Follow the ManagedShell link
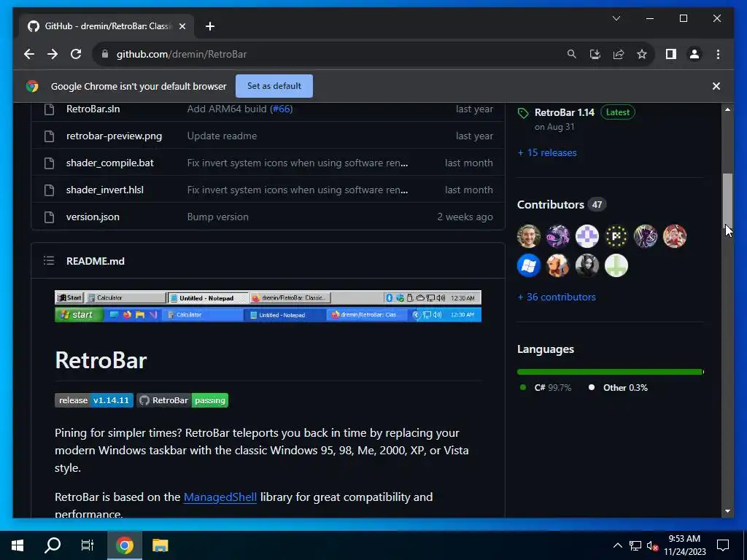 tap(220, 497)
